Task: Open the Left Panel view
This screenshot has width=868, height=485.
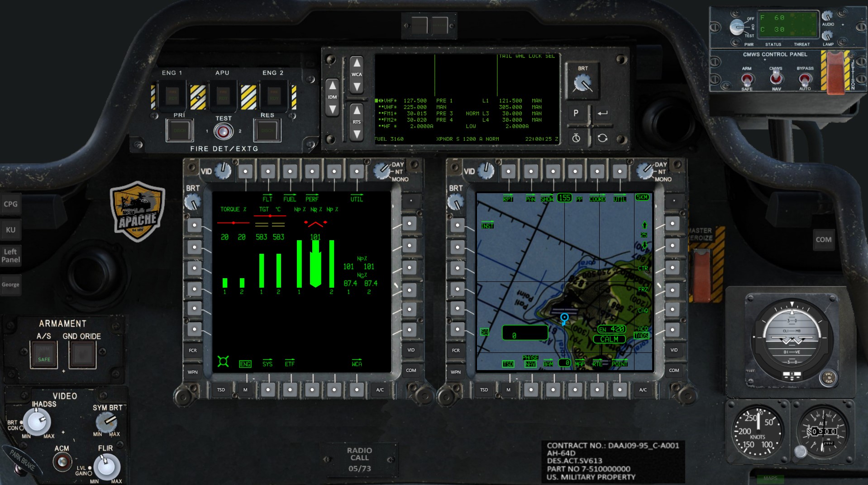Action: [10, 256]
